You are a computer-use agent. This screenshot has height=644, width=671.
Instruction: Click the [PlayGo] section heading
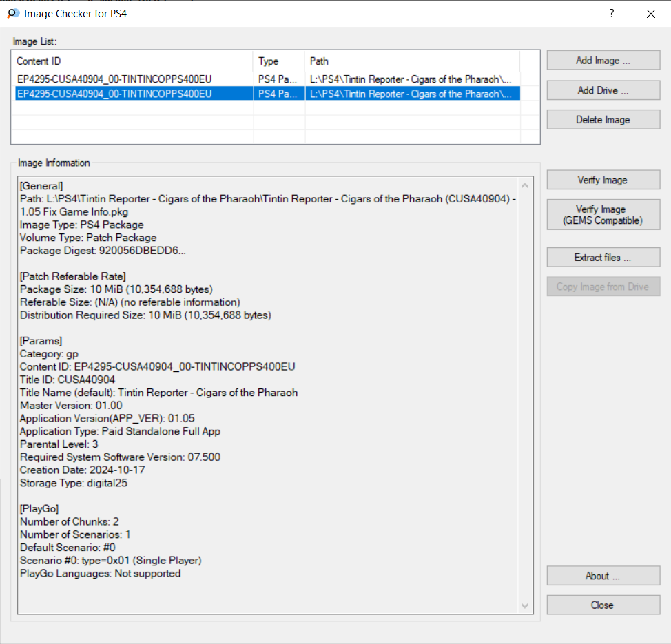(x=39, y=509)
